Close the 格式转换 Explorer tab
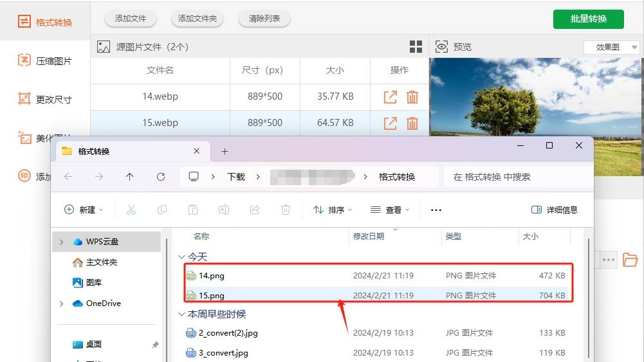This screenshot has width=644, height=362. 196,151
